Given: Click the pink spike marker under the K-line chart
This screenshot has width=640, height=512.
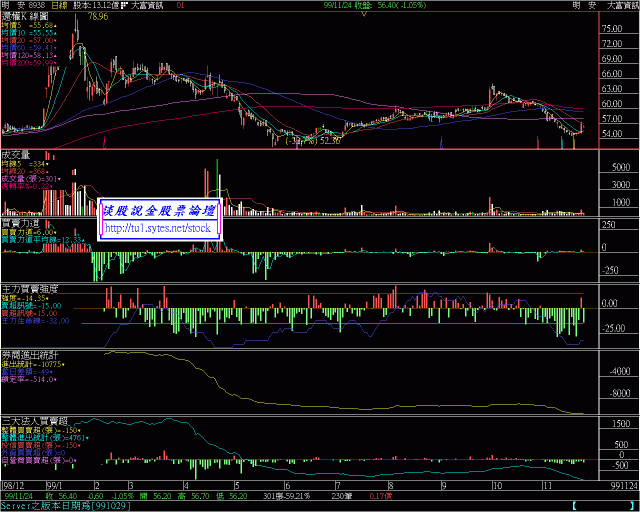Looking at the screenshot, I should point(104,142).
